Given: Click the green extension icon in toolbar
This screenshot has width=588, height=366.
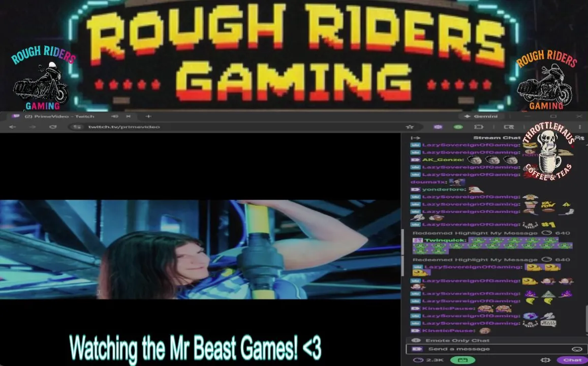Looking at the screenshot, I should (458, 127).
